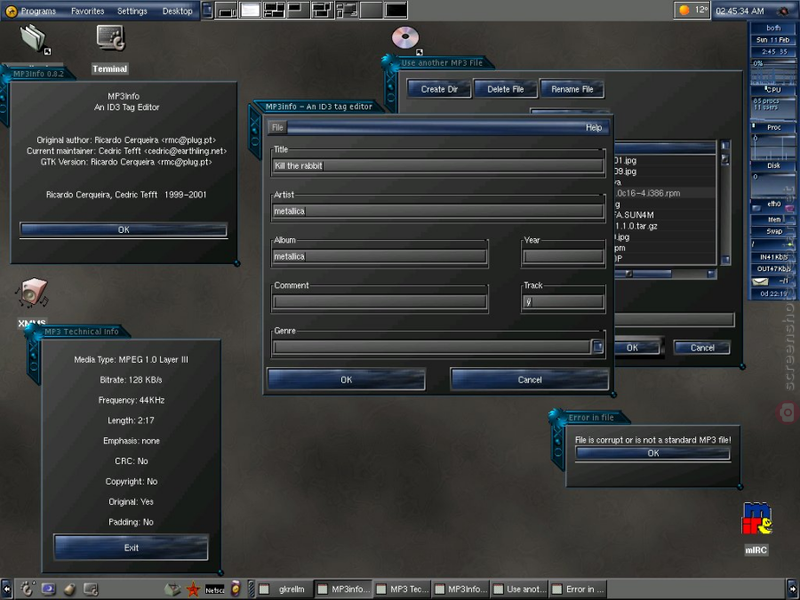Click Exit in MP3 Technical Info window
The image size is (800, 600).
131,547
